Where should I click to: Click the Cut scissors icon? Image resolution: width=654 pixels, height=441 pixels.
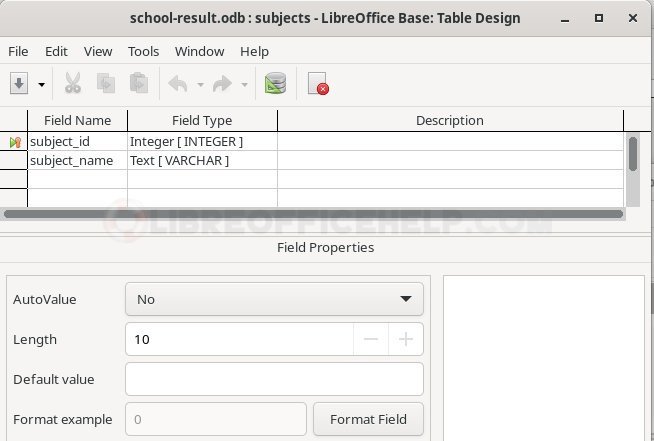73,83
